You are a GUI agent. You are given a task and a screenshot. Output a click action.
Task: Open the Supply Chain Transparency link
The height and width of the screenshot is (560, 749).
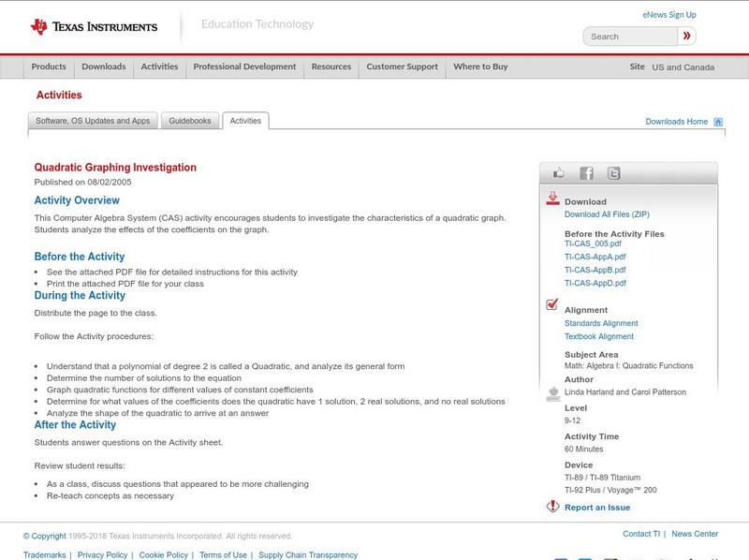coord(308,555)
